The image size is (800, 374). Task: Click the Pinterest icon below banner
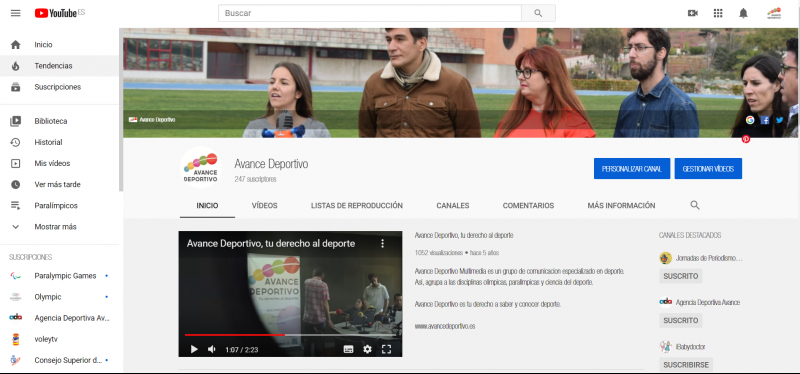coord(746,139)
